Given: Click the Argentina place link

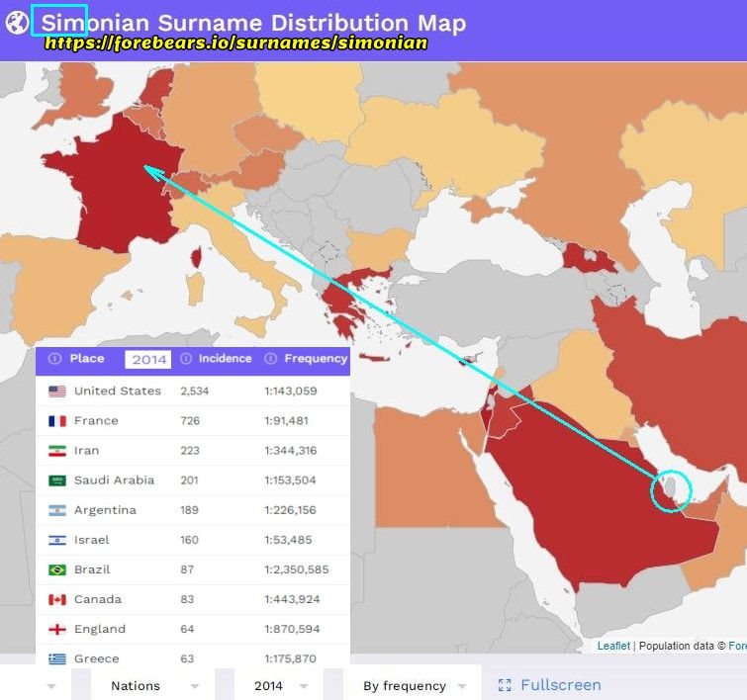Looking at the screenshot, I should [x=105, y=510].
